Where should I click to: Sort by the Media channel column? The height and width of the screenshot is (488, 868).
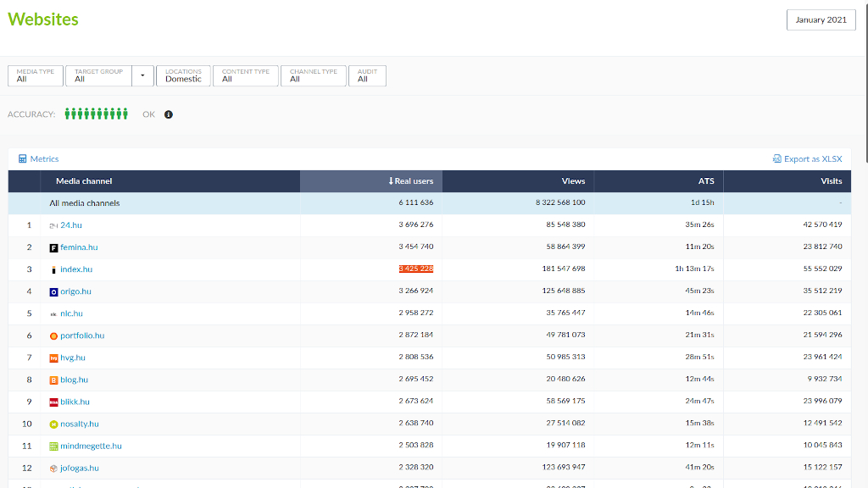coord(170,181)
